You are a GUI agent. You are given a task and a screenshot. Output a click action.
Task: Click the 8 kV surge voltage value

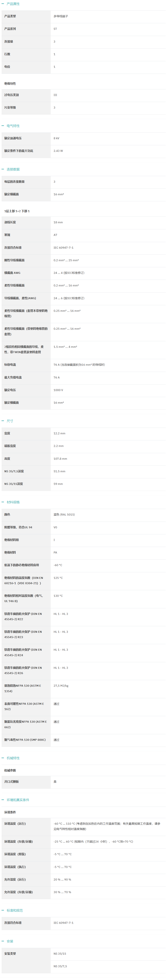[x=56, y=138]
